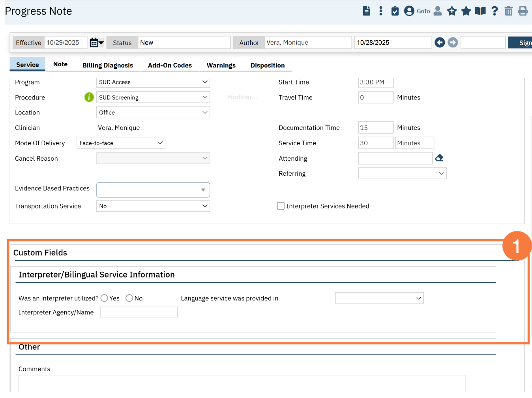Open the Mode Of Delivery dropdown
The width and height of the screenshot is (532, 398).
121,143
